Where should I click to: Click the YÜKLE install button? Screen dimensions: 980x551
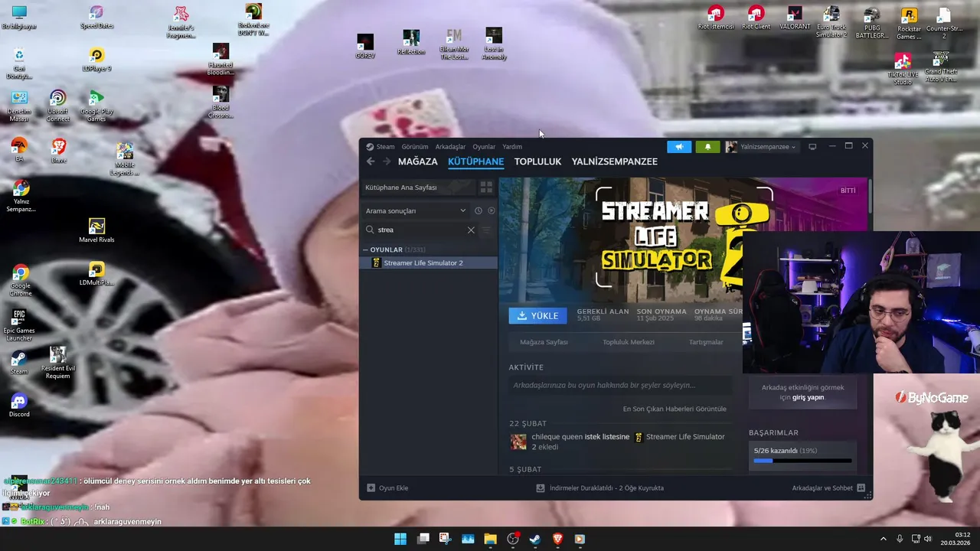click(x=537, y=315)
